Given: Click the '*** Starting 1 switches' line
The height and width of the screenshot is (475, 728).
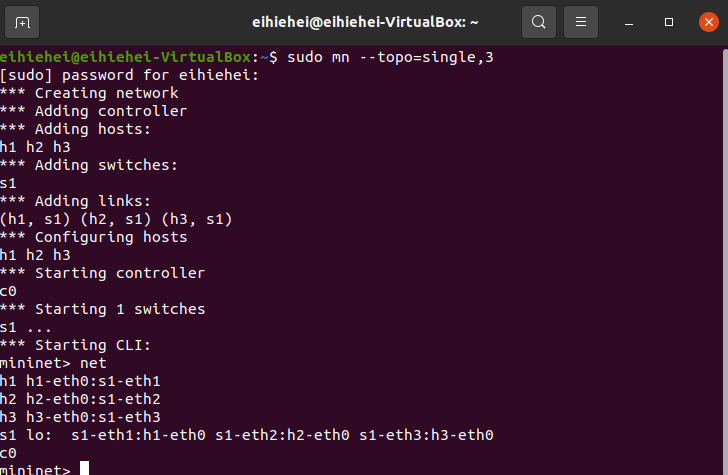Looking at the screenshot, I should [x=103, y=309].
